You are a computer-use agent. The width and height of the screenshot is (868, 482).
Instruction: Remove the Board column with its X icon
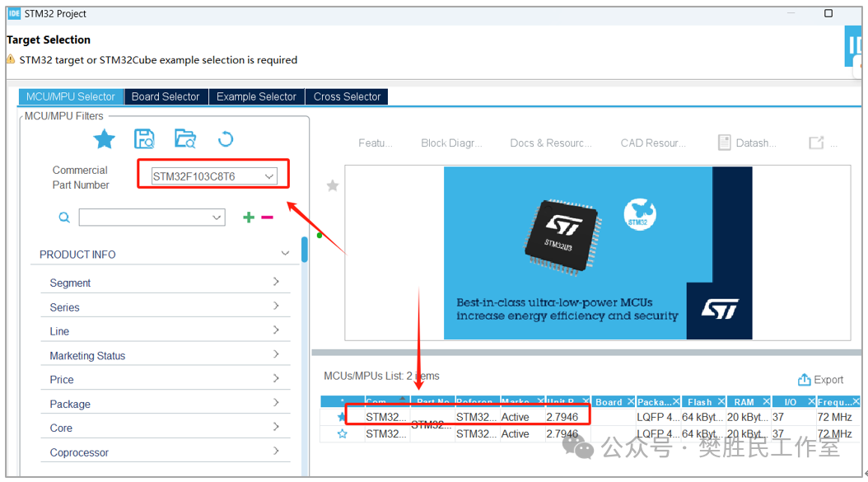pyautogui.click(x=631, y=401)
